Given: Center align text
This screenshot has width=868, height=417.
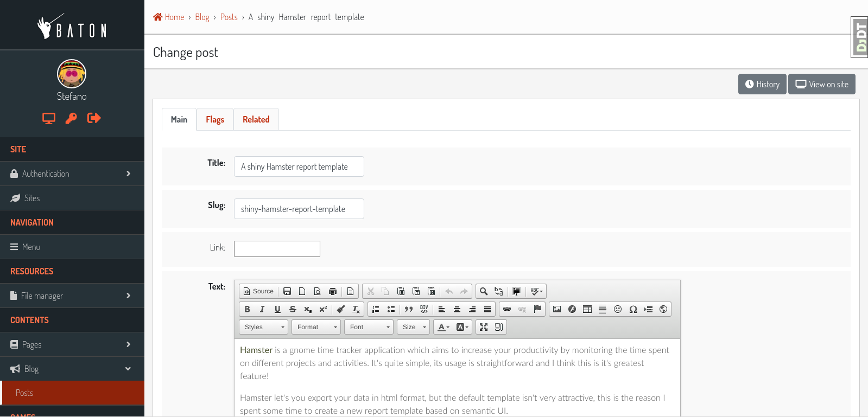Looking at the screenshot, I should tap(457, 309).
